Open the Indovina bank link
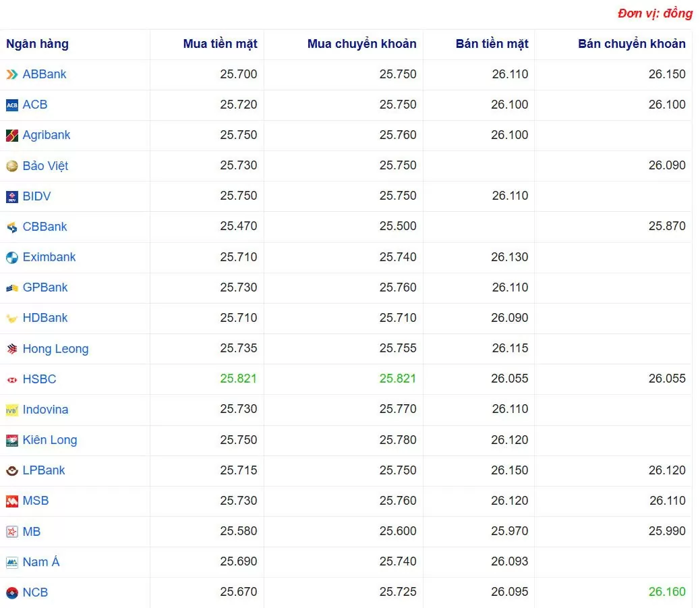Image resolution: width=700 pixels, height=608 pixels. pos(45,410)
